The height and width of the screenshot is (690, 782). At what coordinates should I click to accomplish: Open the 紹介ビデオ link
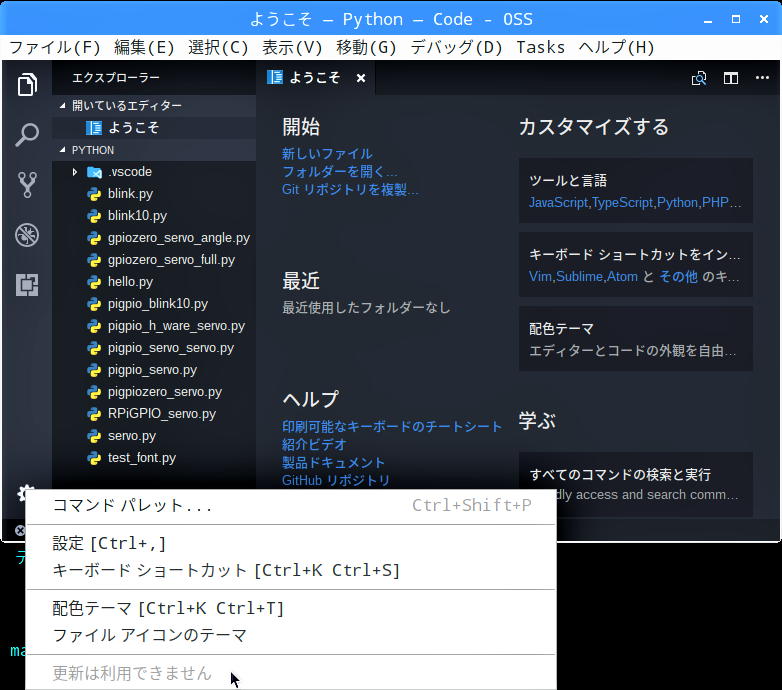pyautogui.click(x=314, y=445)
